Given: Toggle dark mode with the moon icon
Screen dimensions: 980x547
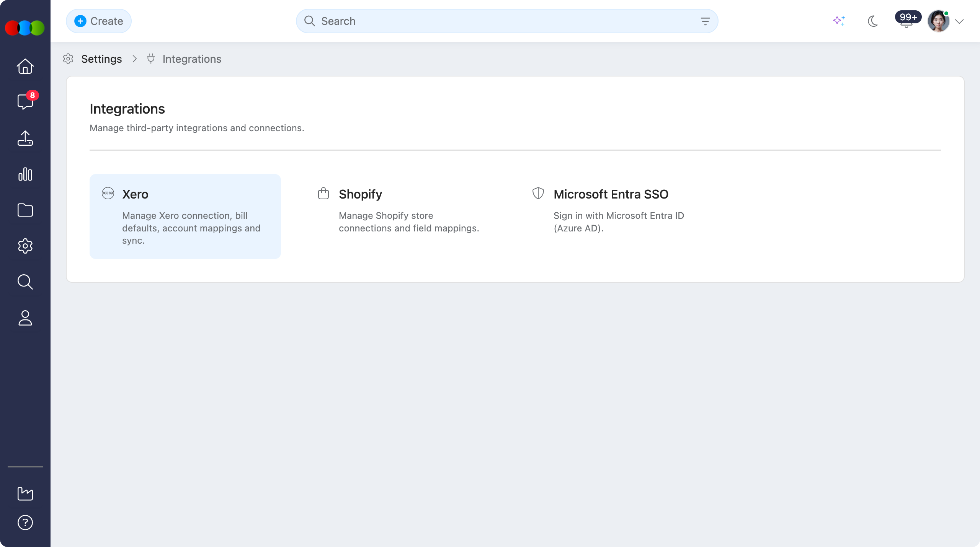Looking at the screenshot, I should click(x=873, y=21).
